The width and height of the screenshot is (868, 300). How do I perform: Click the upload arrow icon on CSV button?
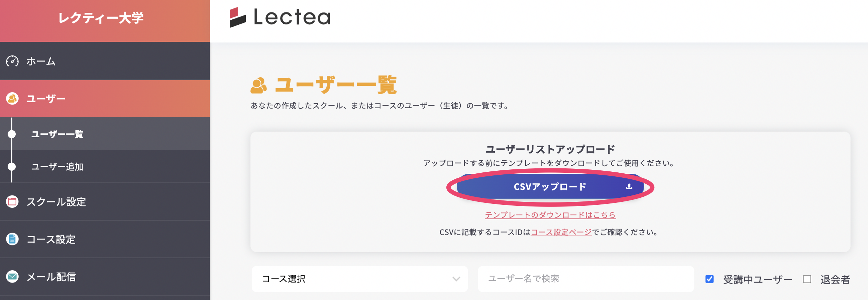(629, 186)
